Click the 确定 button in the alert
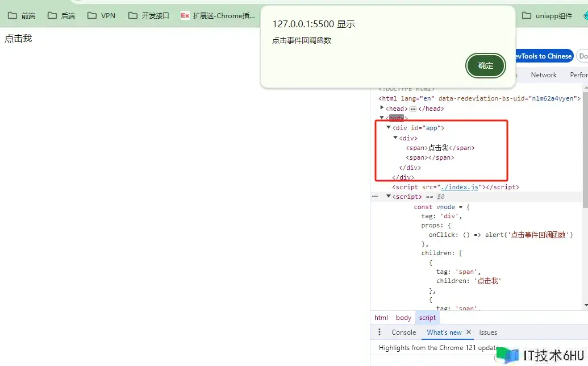The height and width of the screenshot is (366, 588). coord(485,65)
